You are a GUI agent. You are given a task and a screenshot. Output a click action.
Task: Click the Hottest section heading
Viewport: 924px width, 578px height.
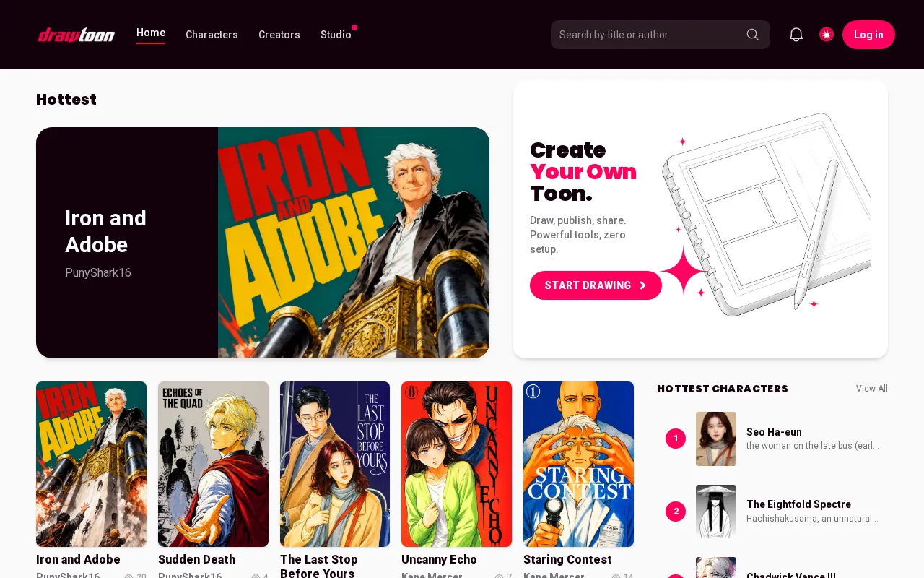pos(66,100)
